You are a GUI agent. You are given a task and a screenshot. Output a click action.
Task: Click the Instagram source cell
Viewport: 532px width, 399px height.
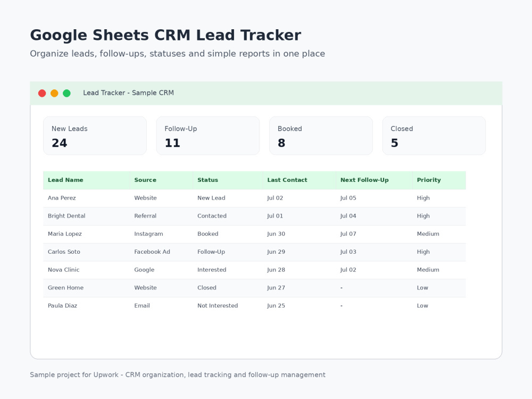162,234
